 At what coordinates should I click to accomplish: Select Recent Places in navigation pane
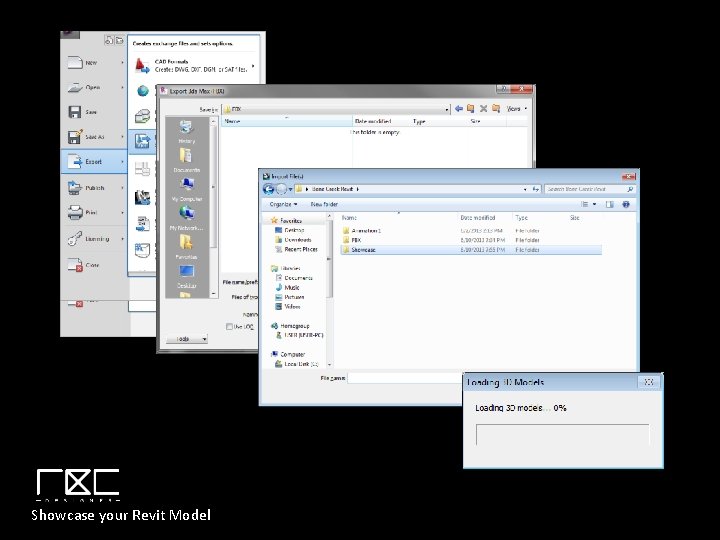pyautogui.click(x=296, y=249)
